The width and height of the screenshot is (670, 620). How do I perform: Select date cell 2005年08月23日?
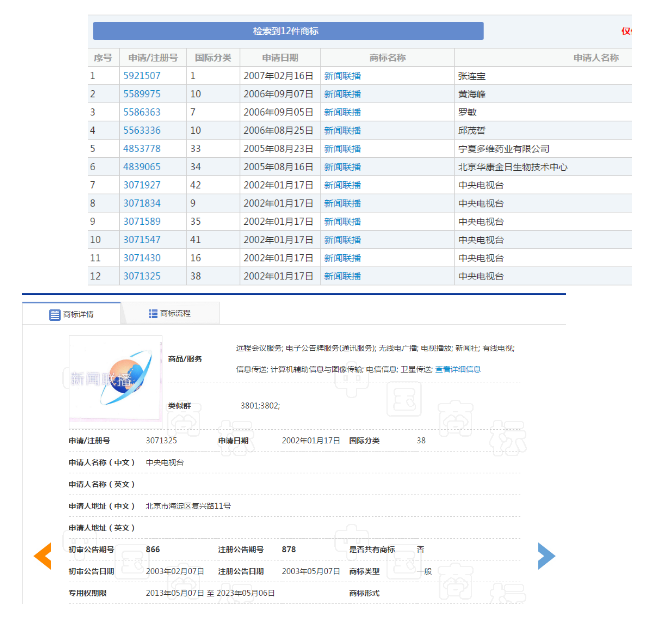(x=279, y=149)
